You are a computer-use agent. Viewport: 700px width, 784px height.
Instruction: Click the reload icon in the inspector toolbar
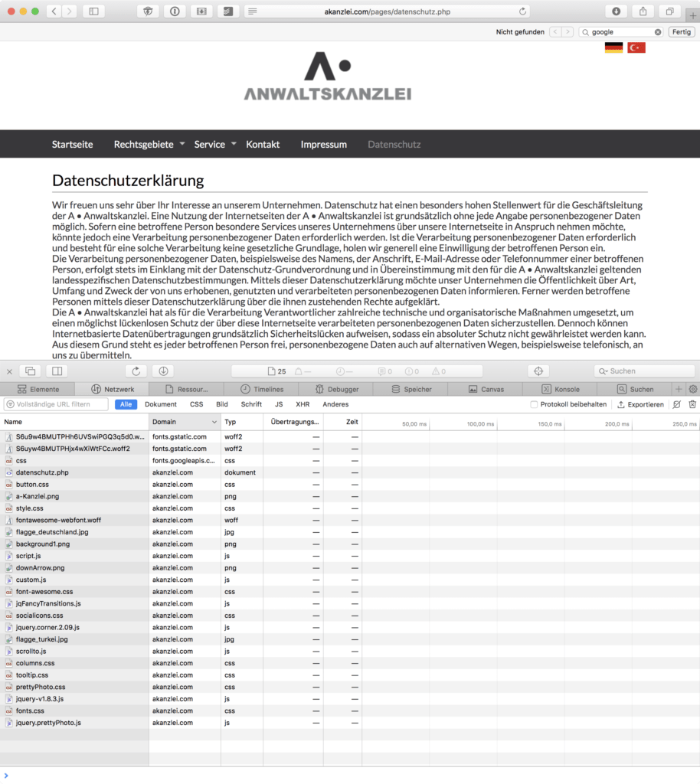click(136, 371)
